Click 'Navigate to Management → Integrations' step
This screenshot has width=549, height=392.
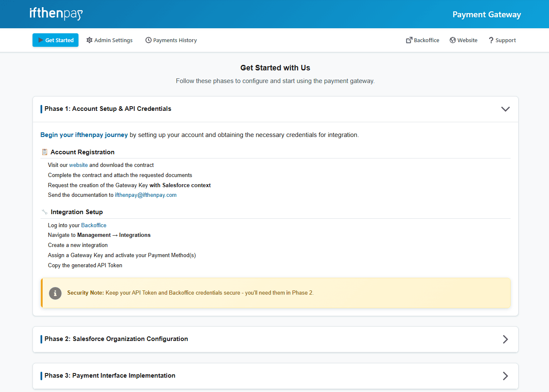pyautogui.click(x=99, y=235)
